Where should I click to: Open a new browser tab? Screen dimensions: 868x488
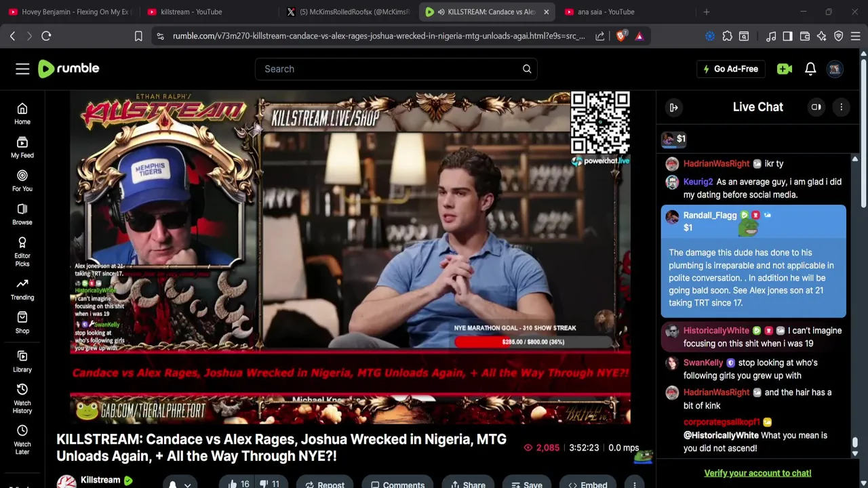click(x=706, y=12)
